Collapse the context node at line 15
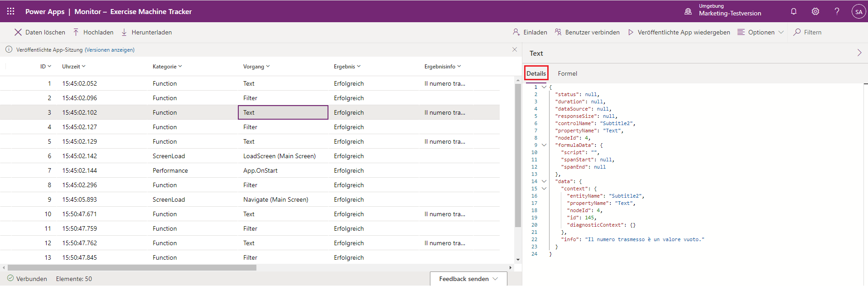868x286 pixels. click(544, 189)
